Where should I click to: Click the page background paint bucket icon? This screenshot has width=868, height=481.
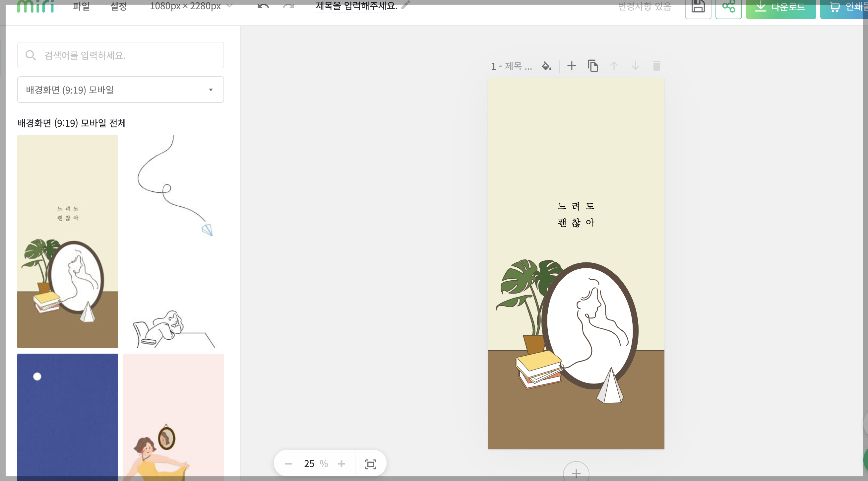546,66
